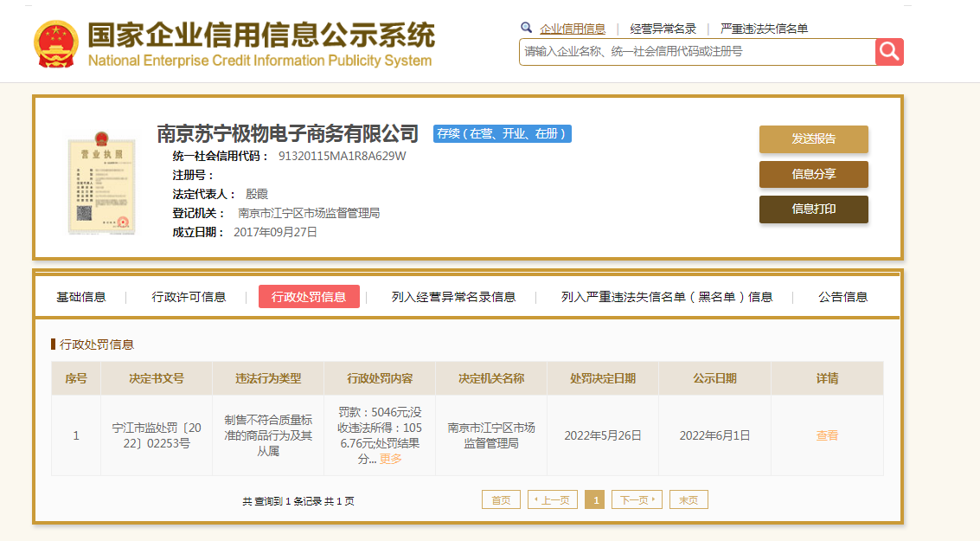Click 共查询到 1 条记录 共 1 页 summary

pos(298,501)
